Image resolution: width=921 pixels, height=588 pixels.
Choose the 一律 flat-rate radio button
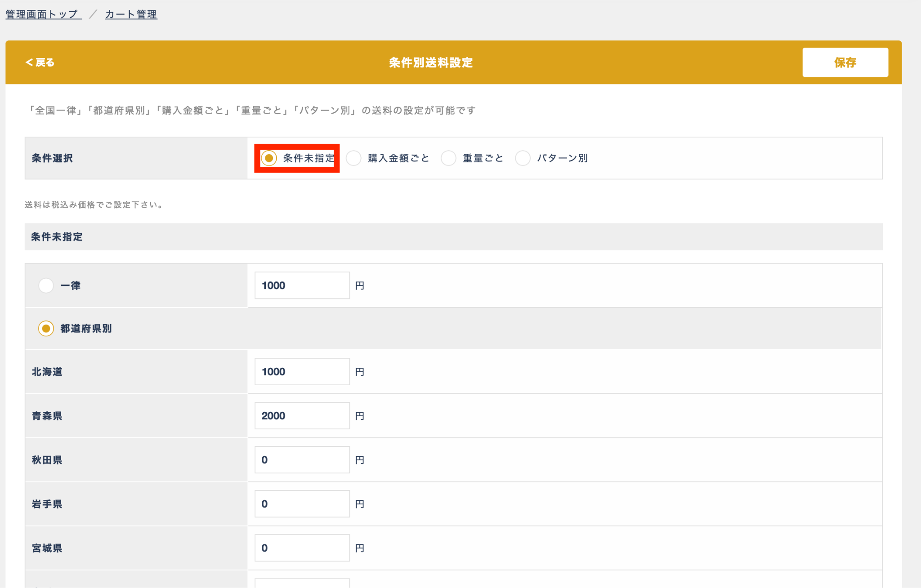(46, 285)
